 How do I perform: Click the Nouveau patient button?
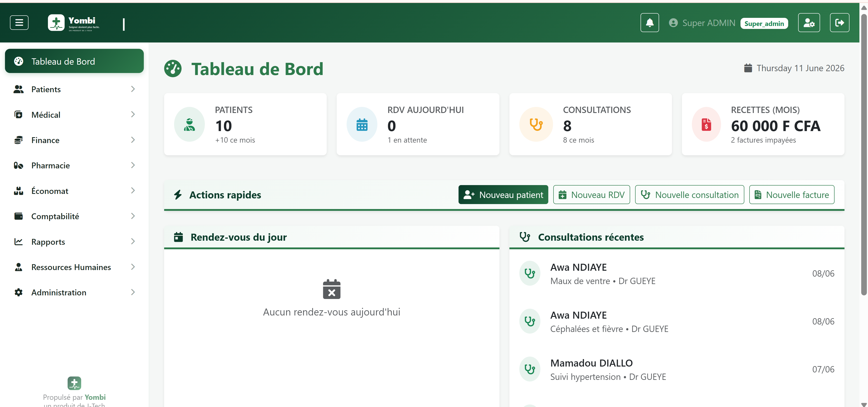(x=503, y=194)
